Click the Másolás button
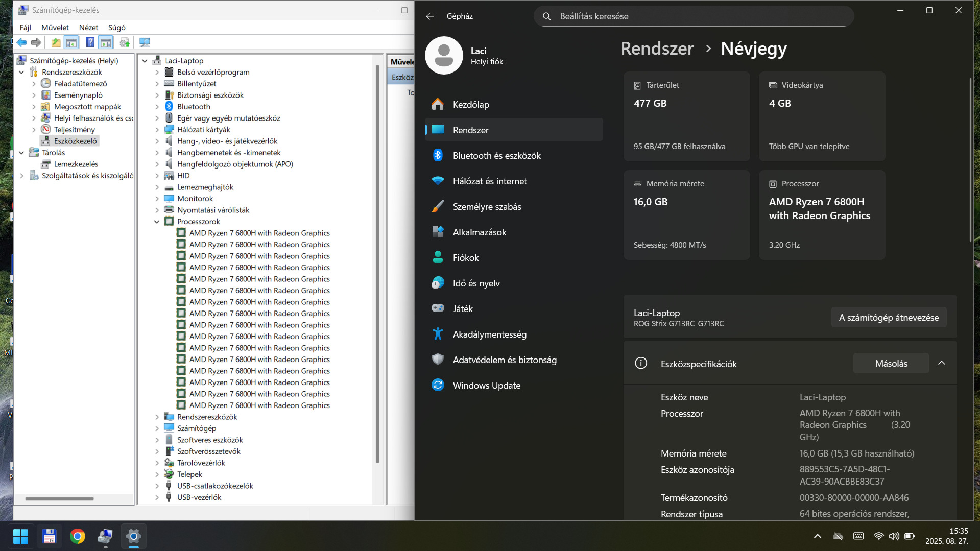980x551 pixels. coord(891,364)
